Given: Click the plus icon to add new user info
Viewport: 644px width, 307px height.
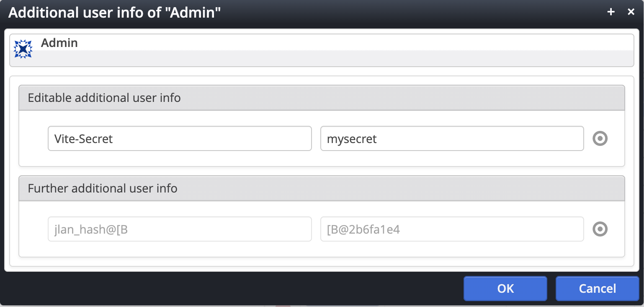Looking at the screenshot, I should (611, 12).
